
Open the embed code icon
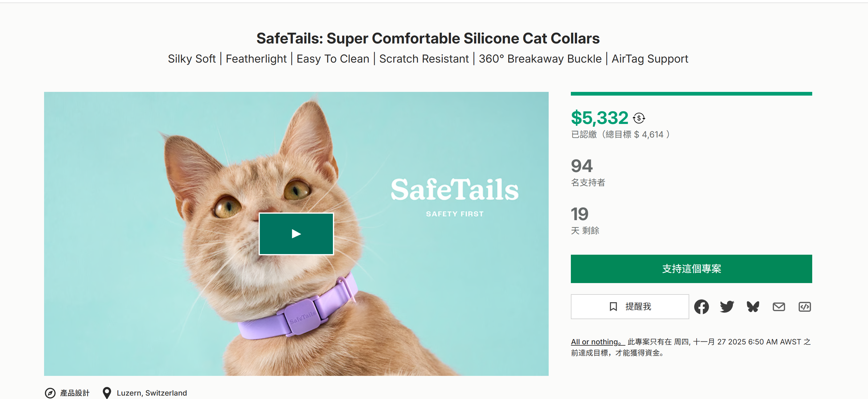pos(804,307)
